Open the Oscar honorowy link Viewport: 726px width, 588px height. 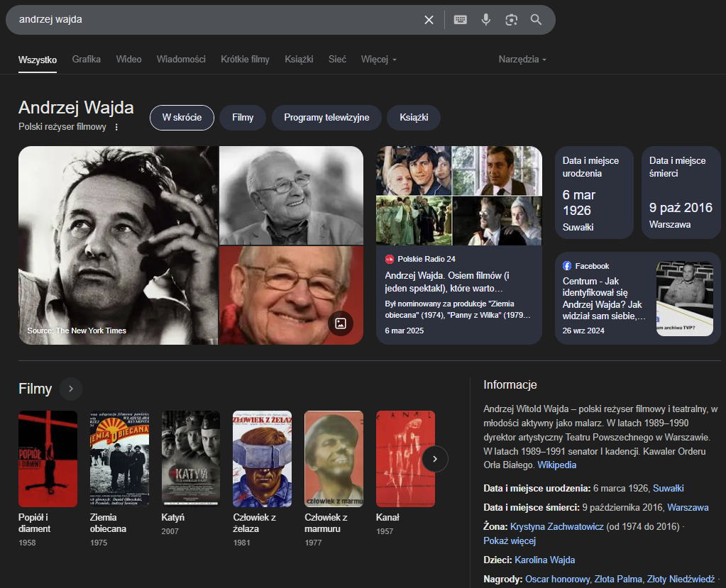click(558, 579)
